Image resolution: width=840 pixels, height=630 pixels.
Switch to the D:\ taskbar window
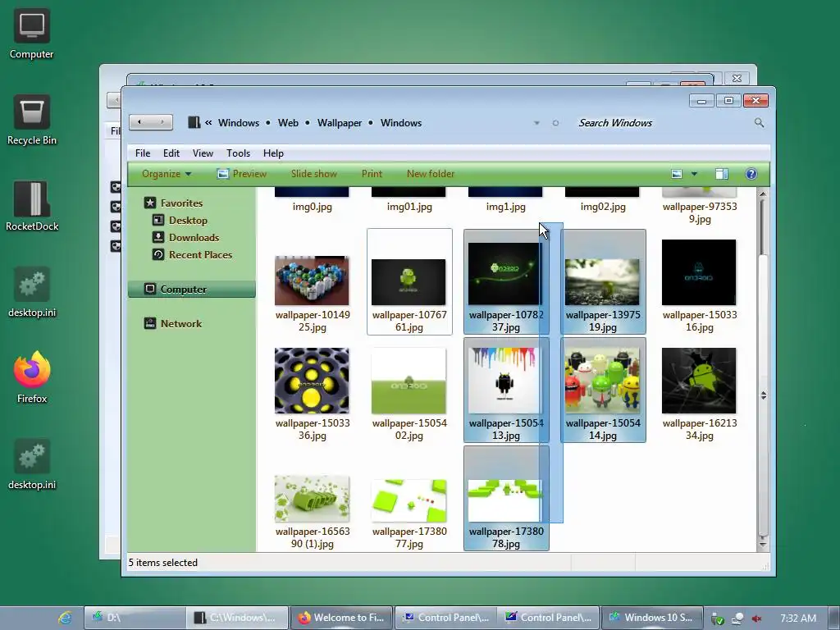tap(135, 618)
